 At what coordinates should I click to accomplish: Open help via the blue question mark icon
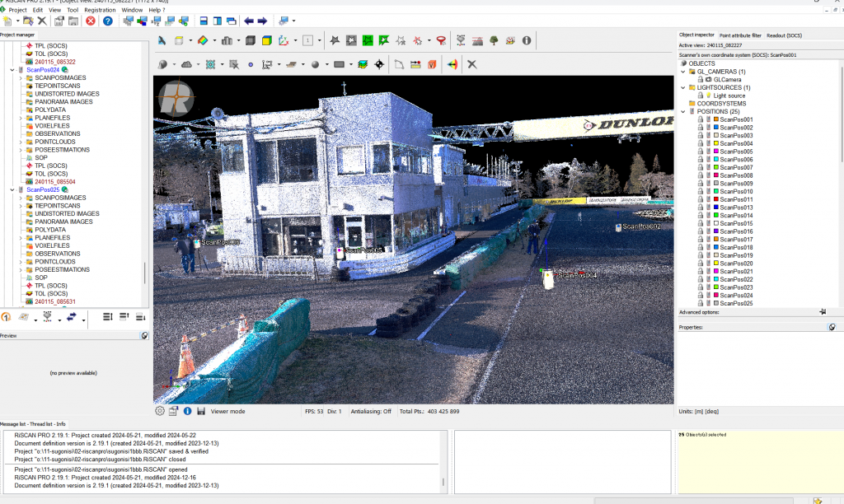pos(107,21)
